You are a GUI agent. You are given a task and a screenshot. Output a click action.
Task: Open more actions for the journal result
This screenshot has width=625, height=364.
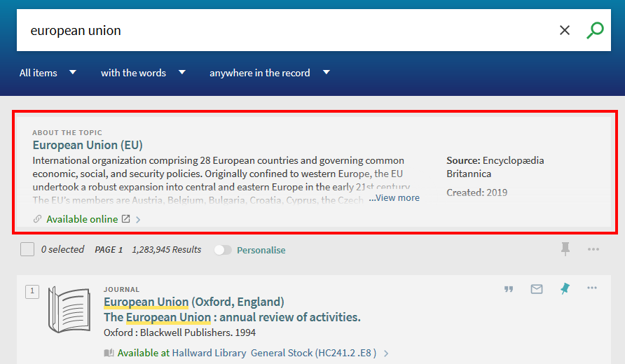pyautogui.click(x=592, y=288)
